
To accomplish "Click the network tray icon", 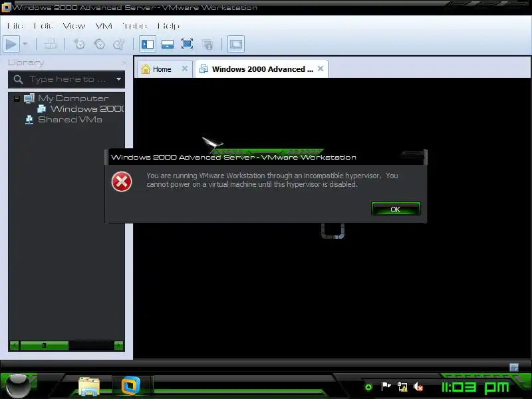I will click(402, 386).
